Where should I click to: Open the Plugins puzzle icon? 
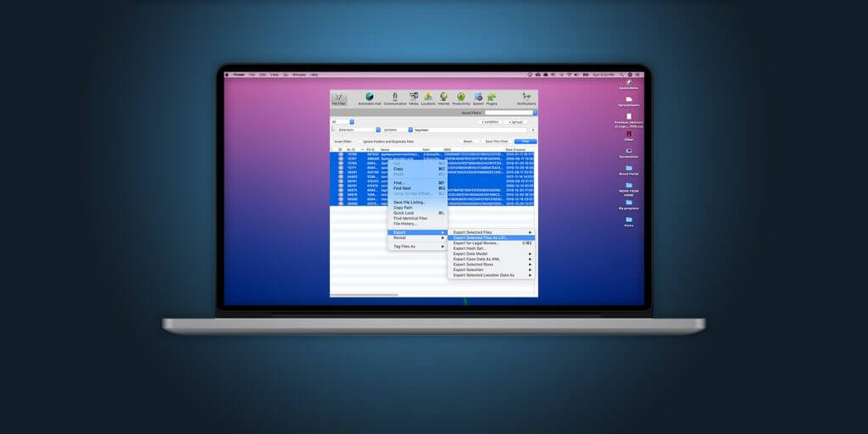click(492, 98)
